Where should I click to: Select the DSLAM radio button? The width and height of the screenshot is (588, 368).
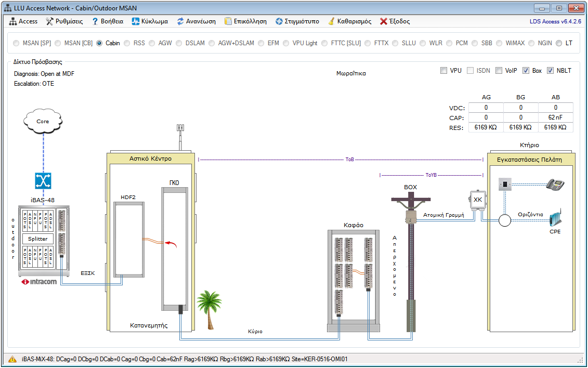[x=179, y=43]
